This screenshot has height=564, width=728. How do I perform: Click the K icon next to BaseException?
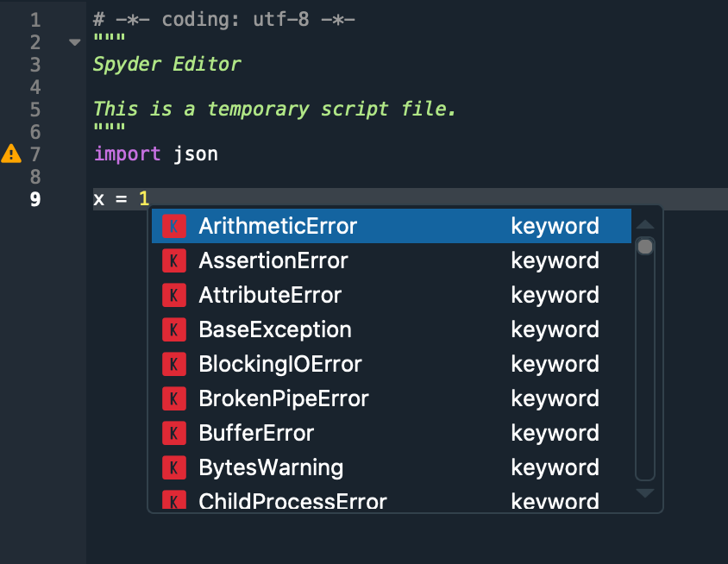point(174,329)
